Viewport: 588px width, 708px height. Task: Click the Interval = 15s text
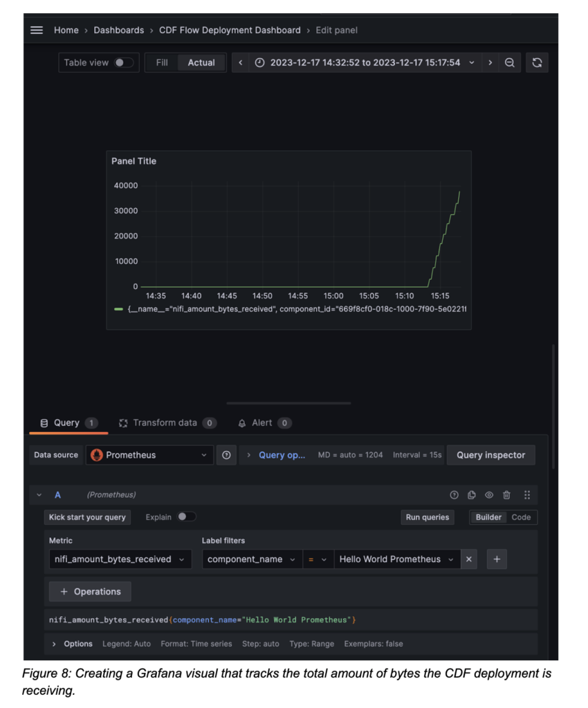417,455
